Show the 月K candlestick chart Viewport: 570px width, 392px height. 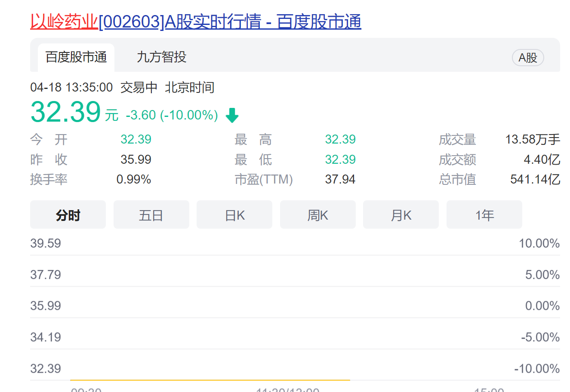tap(401, 215)
